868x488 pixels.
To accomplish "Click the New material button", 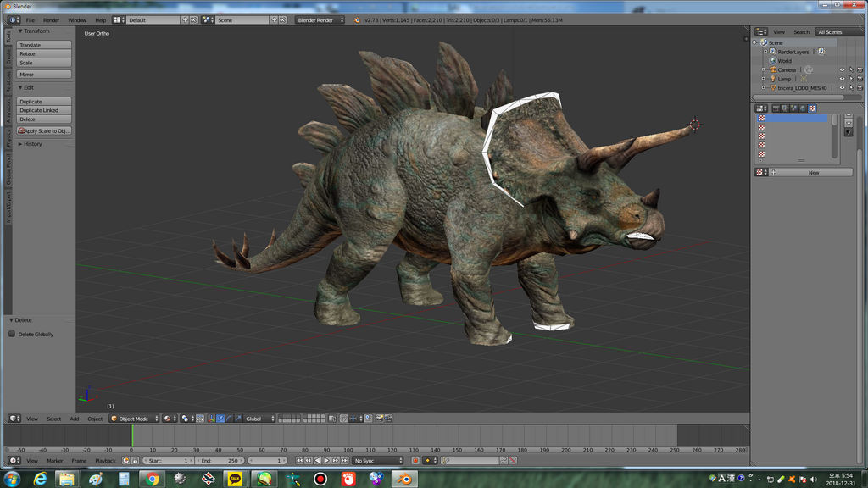I will 812,172.
